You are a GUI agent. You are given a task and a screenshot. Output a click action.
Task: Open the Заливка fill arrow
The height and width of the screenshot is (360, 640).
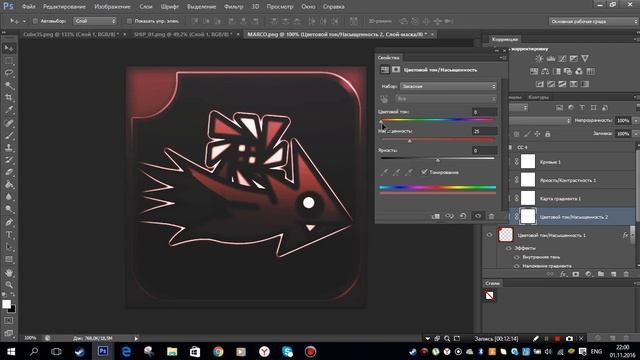click(x=636, y=133)
